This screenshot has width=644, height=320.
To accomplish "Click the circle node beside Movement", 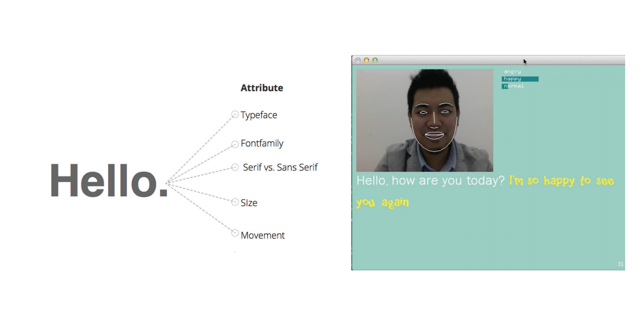I will tap(235, 233).
